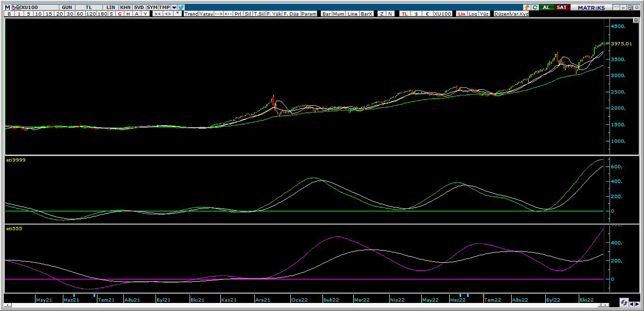Click the eti9999 indicator label
Screen dimensions: 644x311
[16, 160]
